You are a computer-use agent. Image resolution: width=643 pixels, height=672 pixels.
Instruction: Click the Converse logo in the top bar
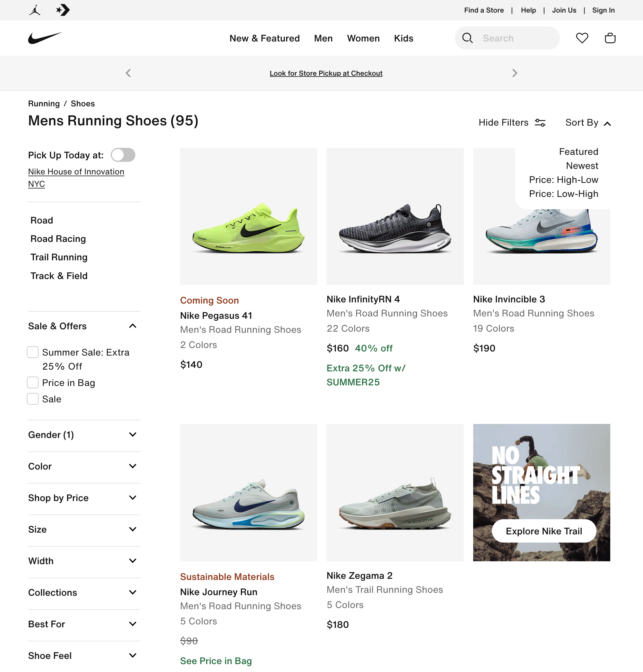(x=63, y=10)
